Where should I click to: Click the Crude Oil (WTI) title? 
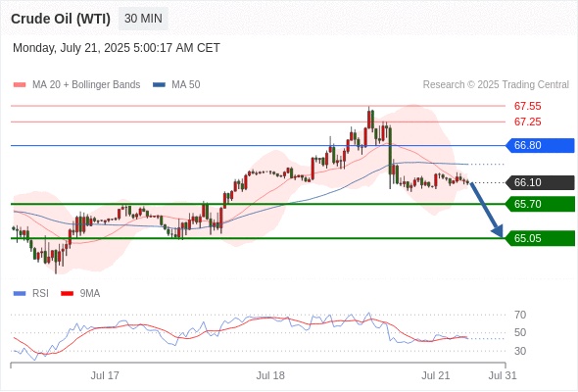pos(61,19)
